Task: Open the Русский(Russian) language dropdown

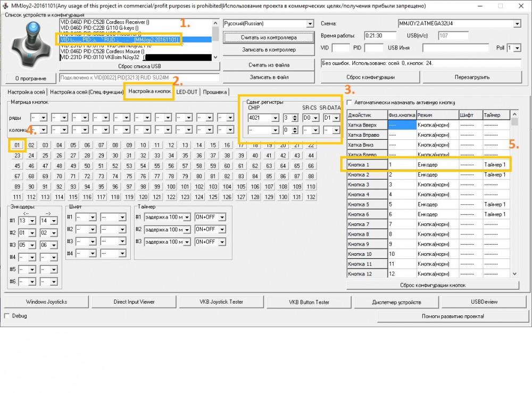Action: click(310, 24)
